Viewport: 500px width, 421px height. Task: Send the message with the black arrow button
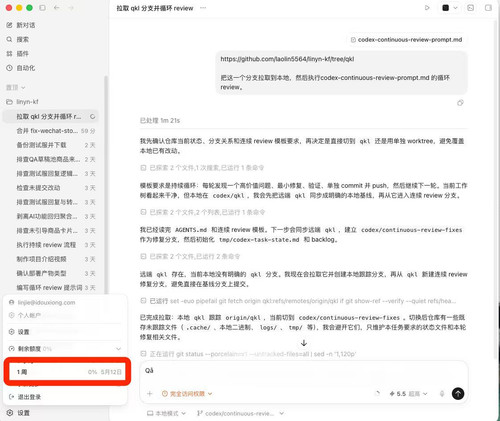coord(458,394)
